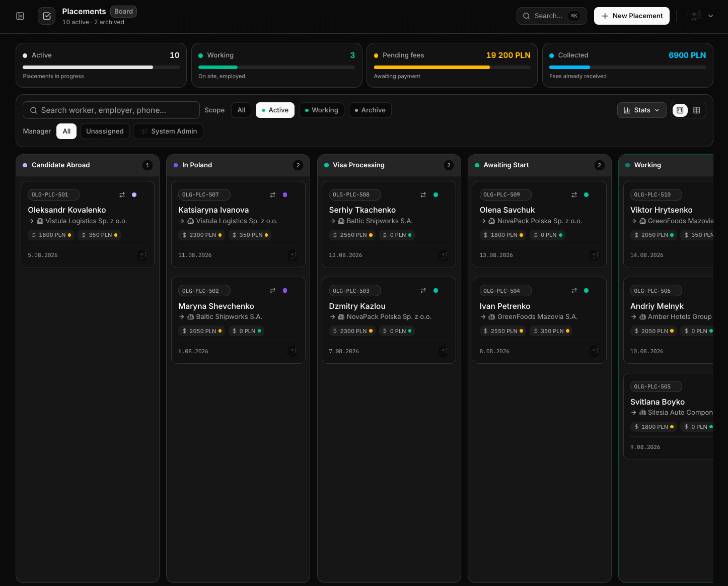Click transfer arrows on OLG-PLC-502 card

click(272, 291)
